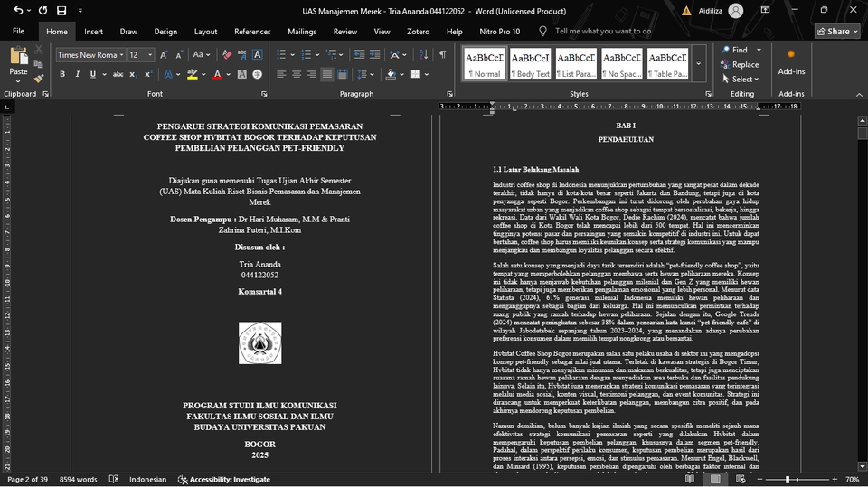The height and width of the screenshot is (487, 868).
Task: Expand the Styles gallery more arrow
Action: click(699, 63)
